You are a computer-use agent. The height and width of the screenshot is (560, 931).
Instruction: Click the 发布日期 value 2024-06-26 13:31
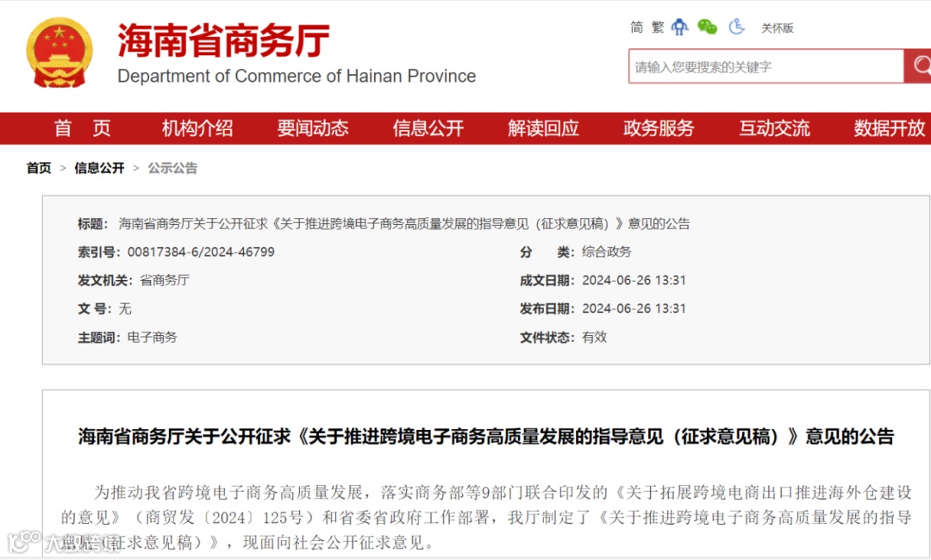click(634, 308)
